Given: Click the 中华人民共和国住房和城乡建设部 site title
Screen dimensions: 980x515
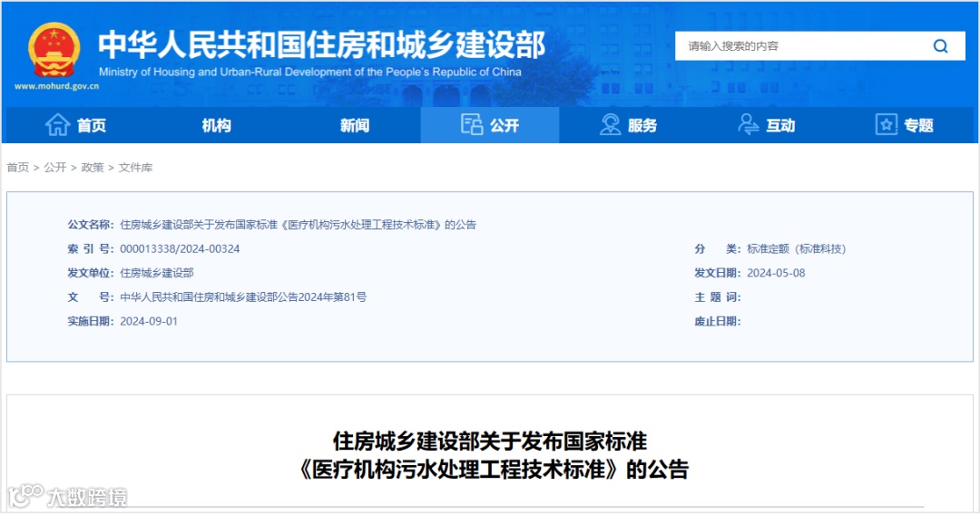Looking at the screenshot, I should pos(322,44).
